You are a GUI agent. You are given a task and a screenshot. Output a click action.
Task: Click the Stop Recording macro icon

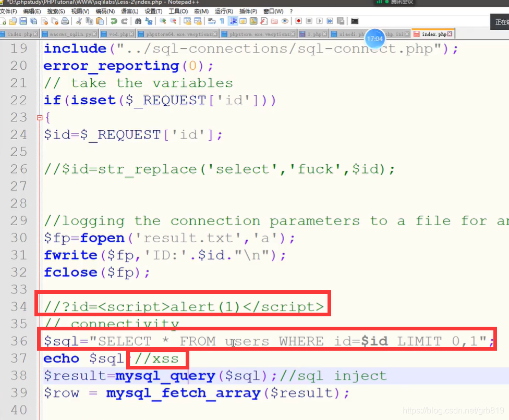tap(309, 21)
